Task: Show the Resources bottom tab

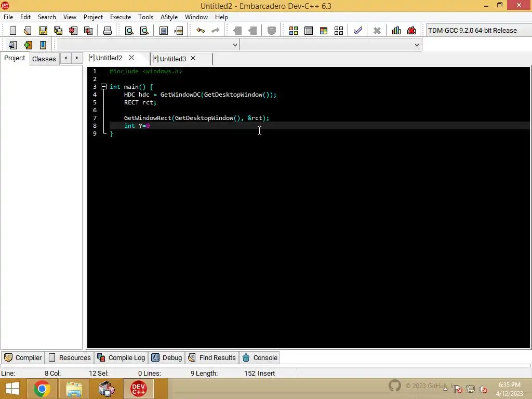Action: 70,357
